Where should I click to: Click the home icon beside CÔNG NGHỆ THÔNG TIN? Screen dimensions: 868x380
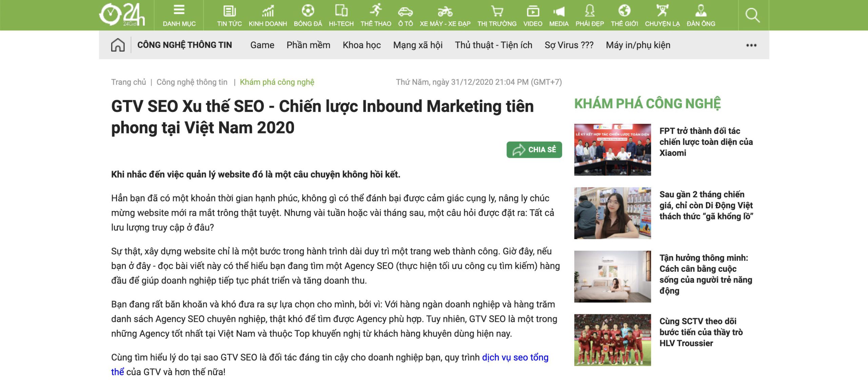tap(118, 45)
